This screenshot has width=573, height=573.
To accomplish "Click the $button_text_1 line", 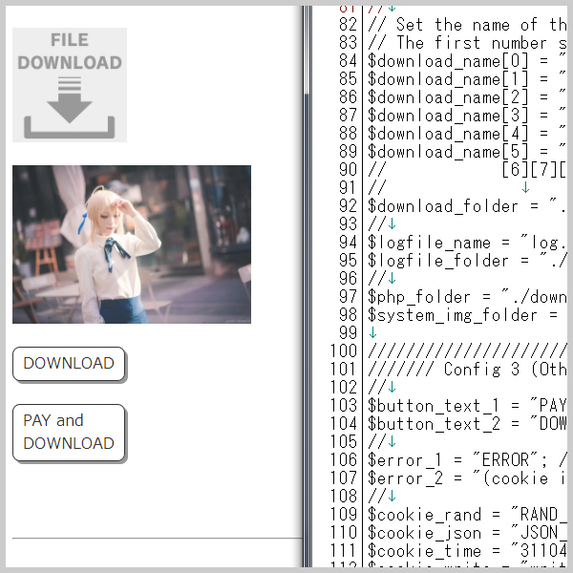I will 467,406.
